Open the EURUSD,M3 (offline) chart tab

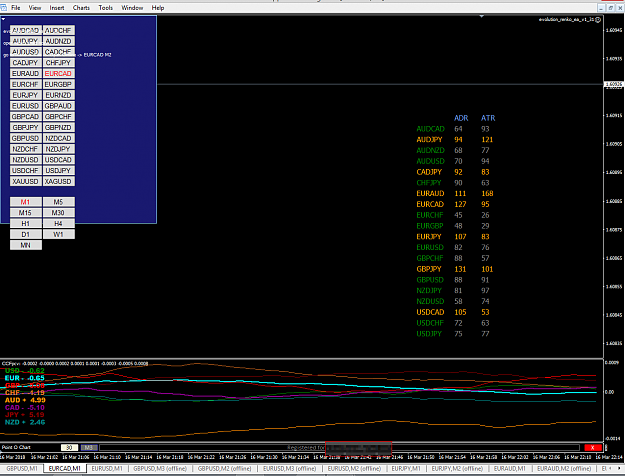tap(289, 469)
